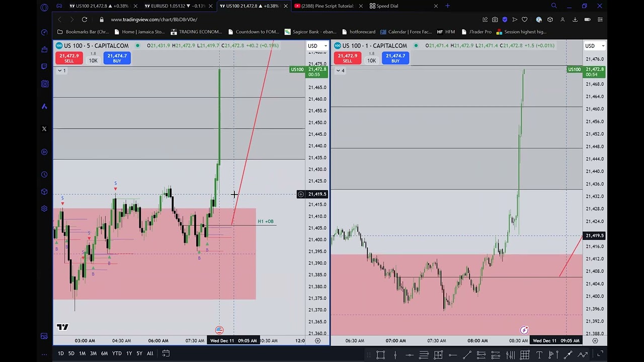This screenshot has height=362, width=644.
Task: Expand the indicator legend chevron labeled 1
Action: [x=62, y=70]
